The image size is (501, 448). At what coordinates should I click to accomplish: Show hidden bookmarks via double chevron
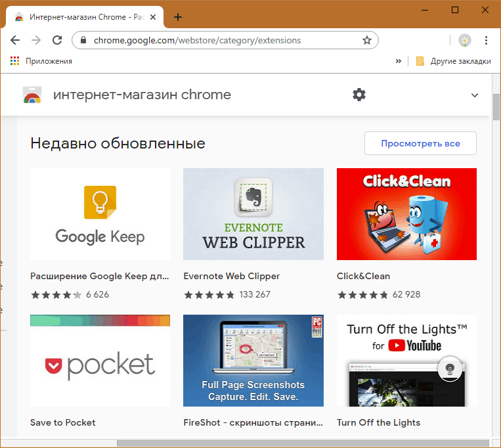tap(398, 61)
